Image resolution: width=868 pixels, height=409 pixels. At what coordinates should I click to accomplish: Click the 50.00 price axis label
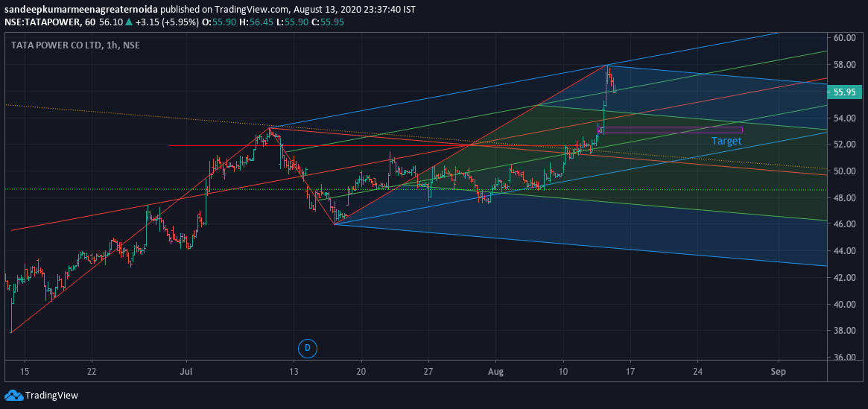click(x=846, y=171)
